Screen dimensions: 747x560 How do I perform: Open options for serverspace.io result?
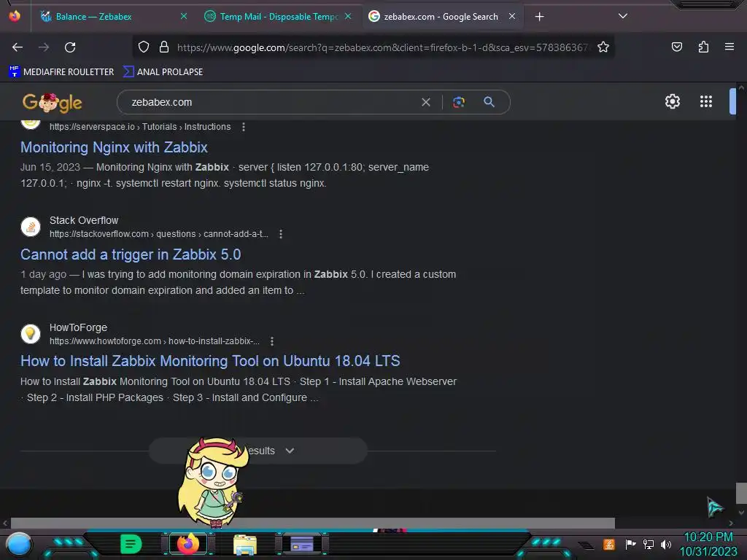click(x=244, y=127)
